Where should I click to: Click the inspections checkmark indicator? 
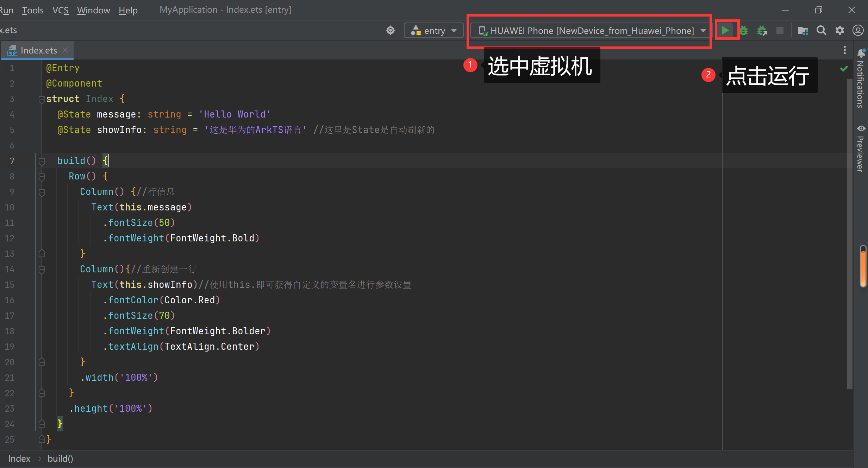click(x=844, y=68)
